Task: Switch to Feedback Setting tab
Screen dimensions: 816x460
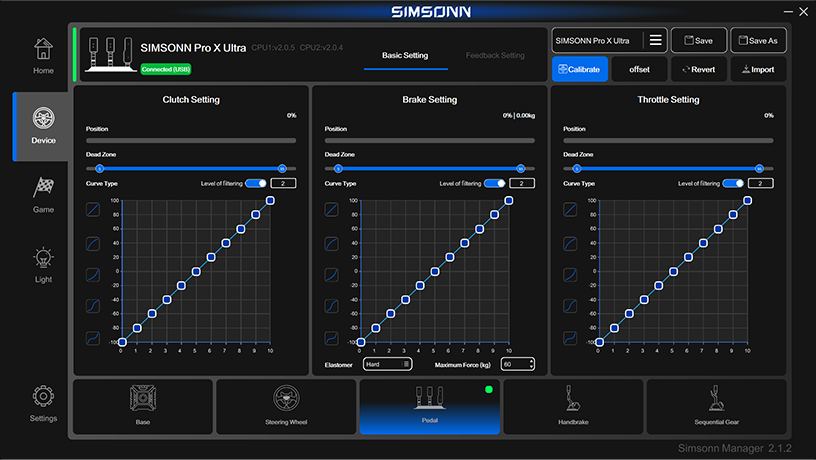Action: (495, 55)
